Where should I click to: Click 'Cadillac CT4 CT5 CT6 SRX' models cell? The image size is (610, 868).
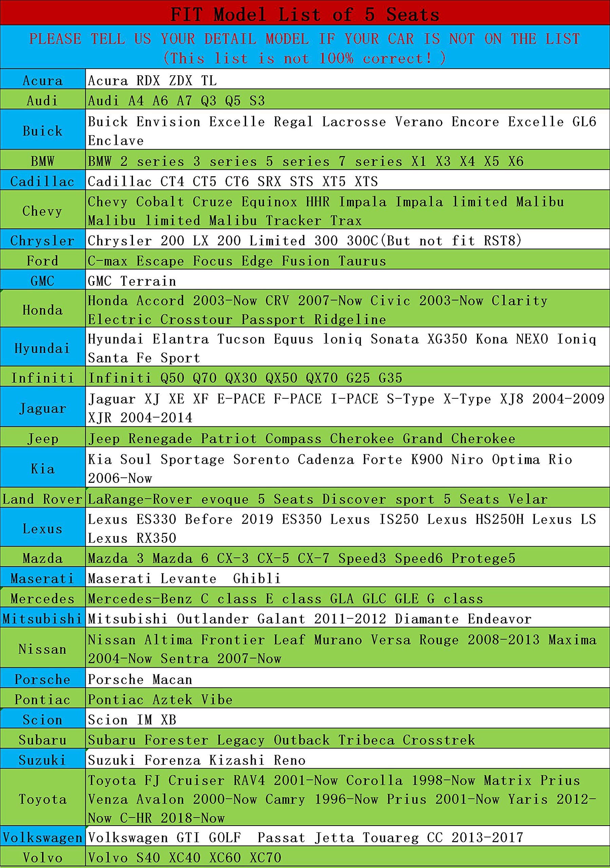point(347,180)
